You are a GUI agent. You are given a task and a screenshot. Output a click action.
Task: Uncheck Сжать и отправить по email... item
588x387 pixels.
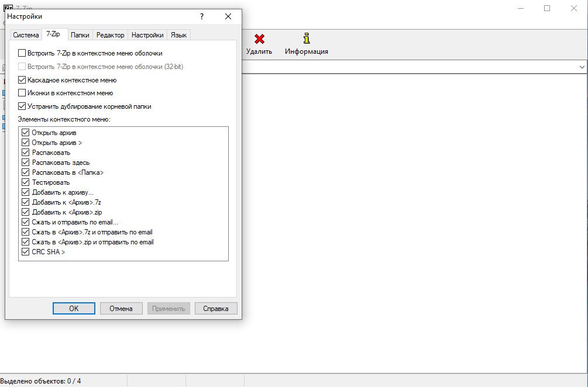pyautogui.click(x=26, y=222)
